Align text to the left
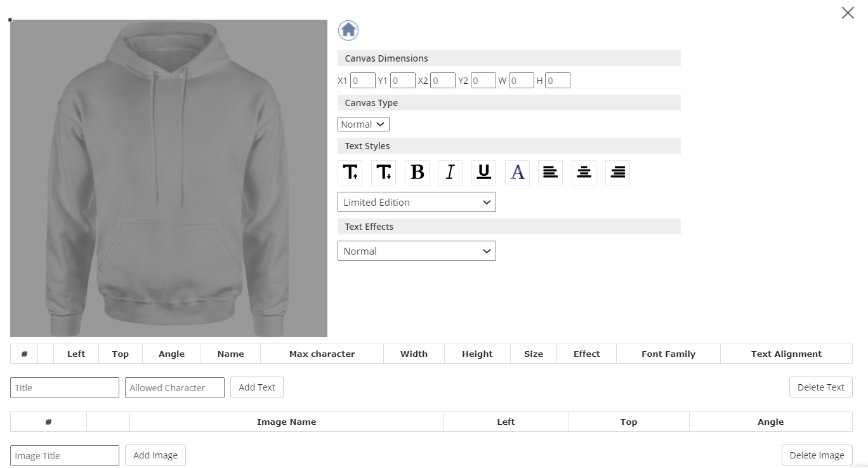The height and width of the screenshot is (468, 868). coord(550,172)
